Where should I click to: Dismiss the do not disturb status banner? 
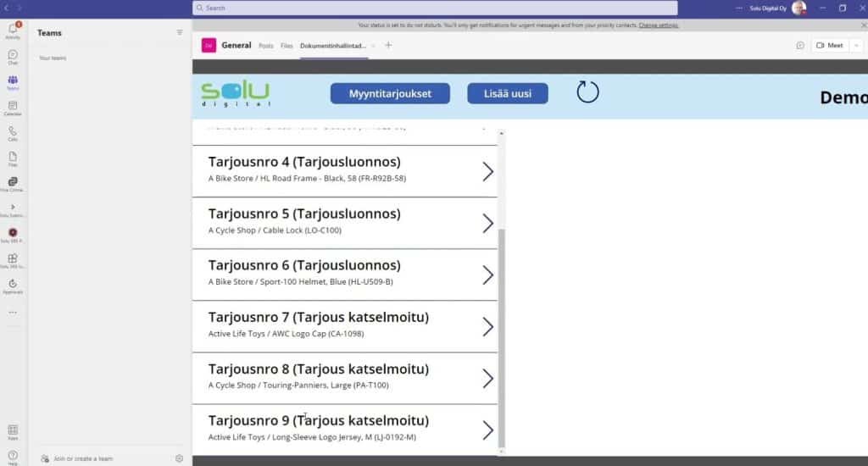(x=864, y=25)
